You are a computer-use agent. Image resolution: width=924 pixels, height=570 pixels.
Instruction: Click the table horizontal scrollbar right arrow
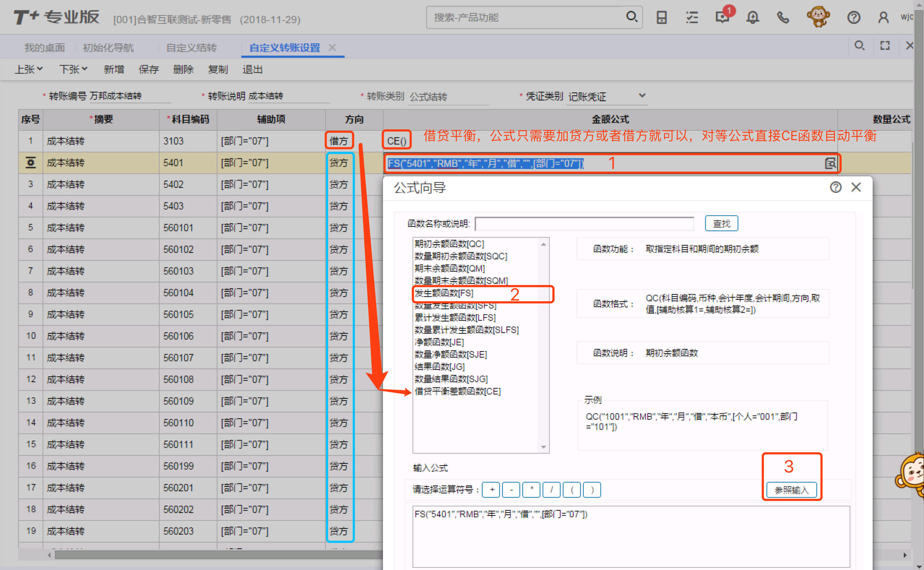[x=905, y=555]
